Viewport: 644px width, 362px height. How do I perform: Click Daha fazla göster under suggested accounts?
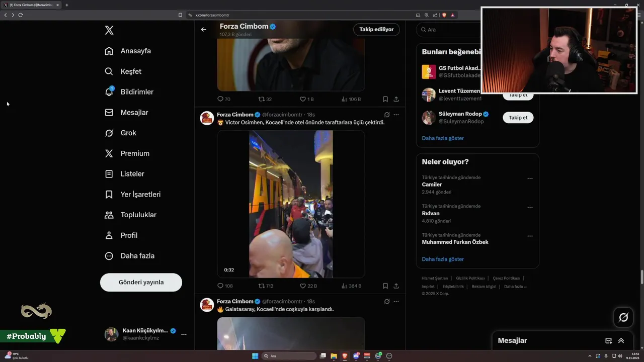[x=443, y=138]
